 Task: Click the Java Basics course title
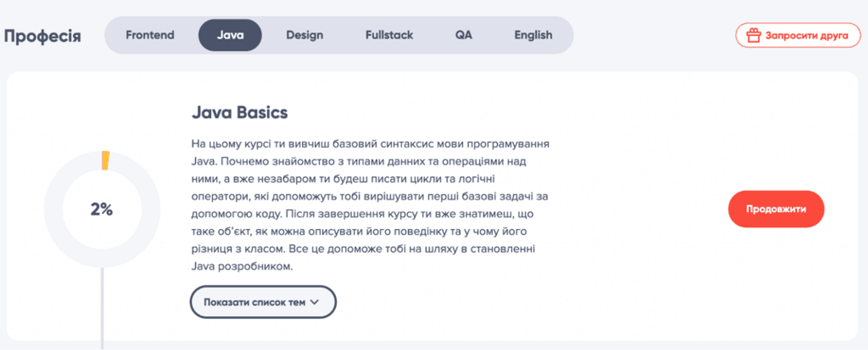(x=239, y=113)
